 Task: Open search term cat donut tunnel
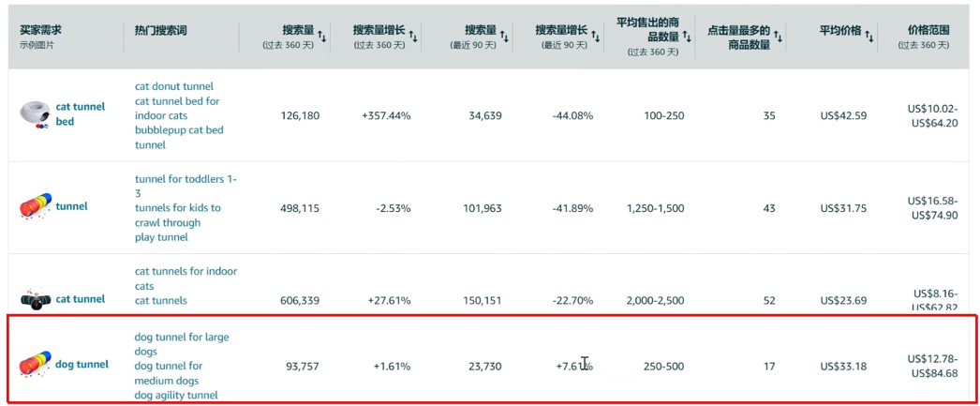tap(173, 86)
